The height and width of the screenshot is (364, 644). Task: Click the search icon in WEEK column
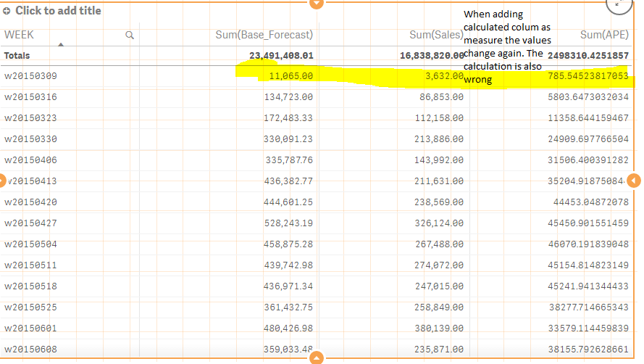click(130, 35)
